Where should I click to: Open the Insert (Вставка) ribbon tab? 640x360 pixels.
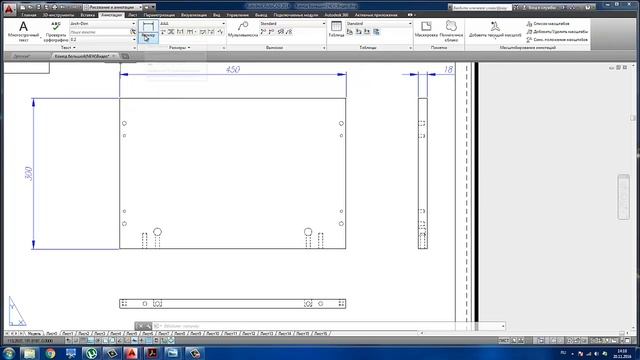[87, 15]
